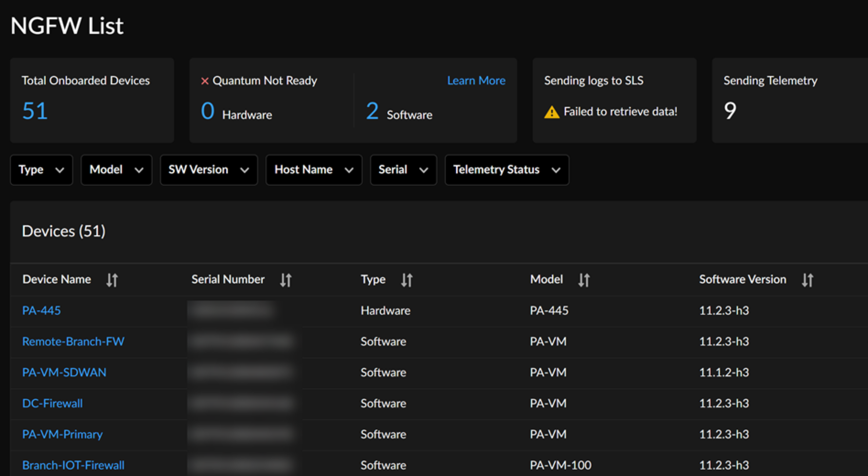
Task: Open the Learn More link
Action: pos(476,81)
